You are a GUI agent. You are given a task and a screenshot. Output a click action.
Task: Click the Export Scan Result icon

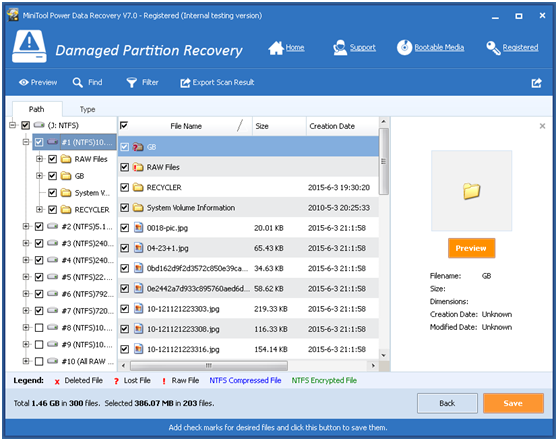[x=185, y=83]
